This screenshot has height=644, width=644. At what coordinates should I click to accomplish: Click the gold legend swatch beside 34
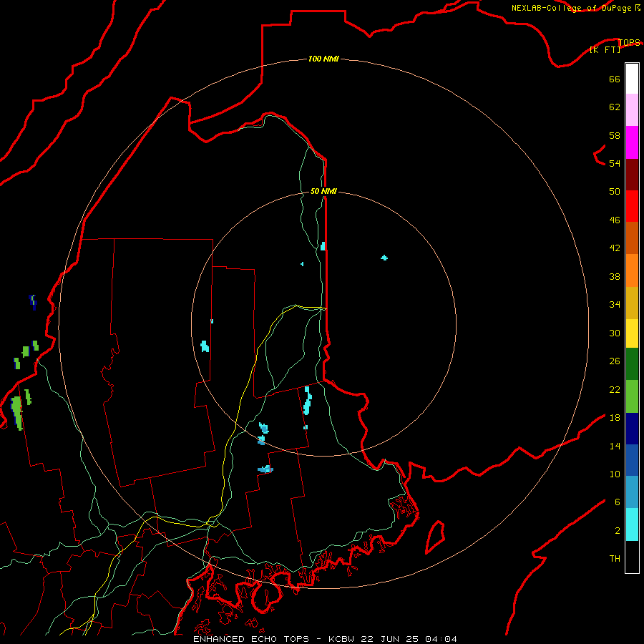[x=632, y=303]
